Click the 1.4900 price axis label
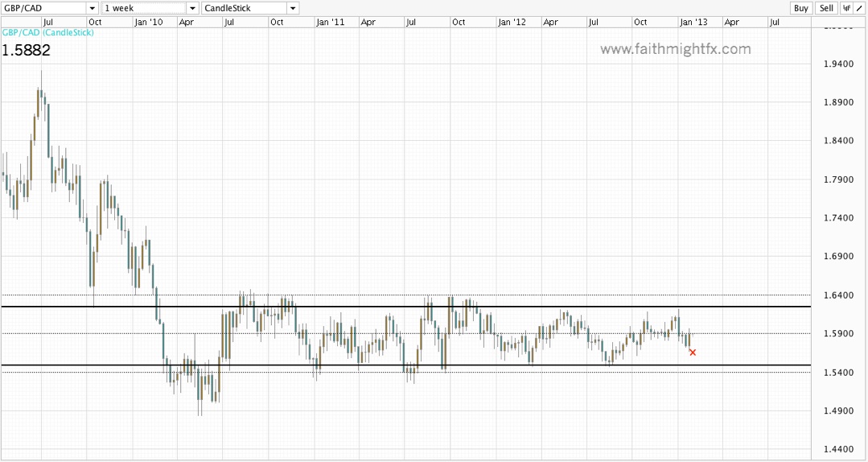This screenshot has height=462, width=868. click(x=838, y=410)
